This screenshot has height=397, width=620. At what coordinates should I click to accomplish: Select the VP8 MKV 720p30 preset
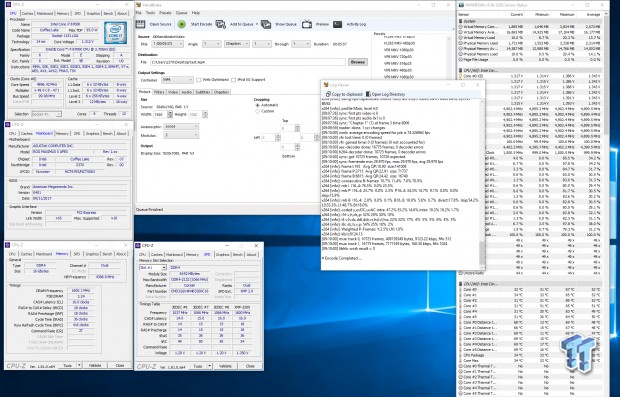[x=398, y=57]
